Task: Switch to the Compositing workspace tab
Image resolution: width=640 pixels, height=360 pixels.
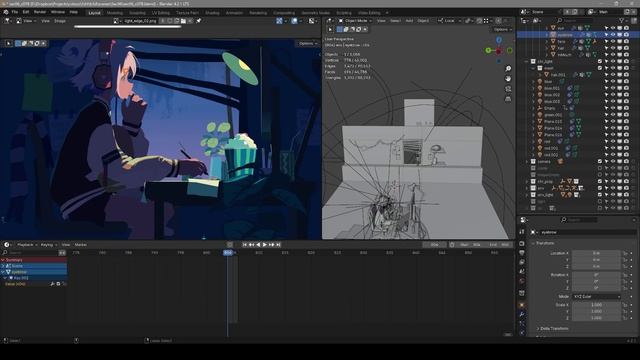Action: (284, 13)
